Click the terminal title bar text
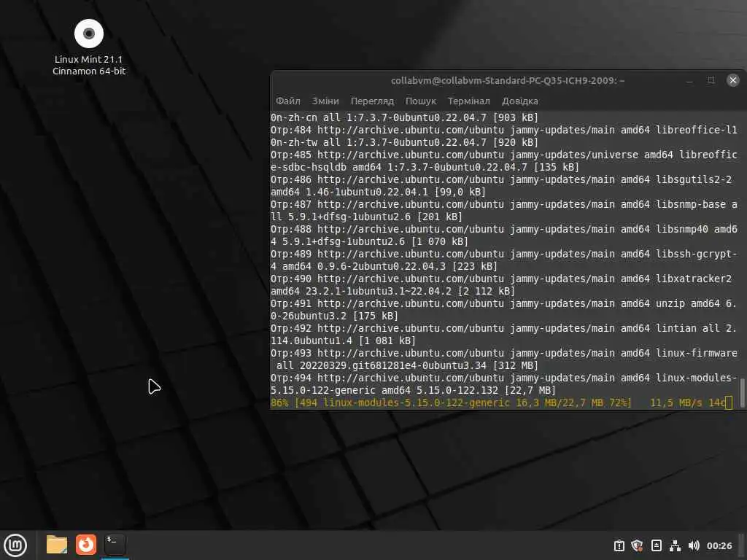Image resolution: width=747 pixels, height=560 pixels. click(508, 80)
